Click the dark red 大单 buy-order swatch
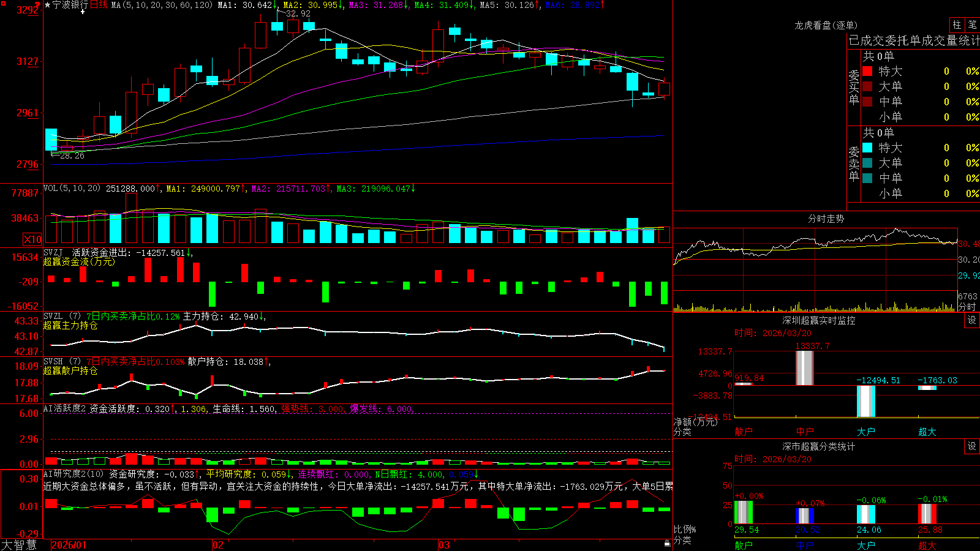Viewport: 980px width, 551px height. (x=867, y=86)
